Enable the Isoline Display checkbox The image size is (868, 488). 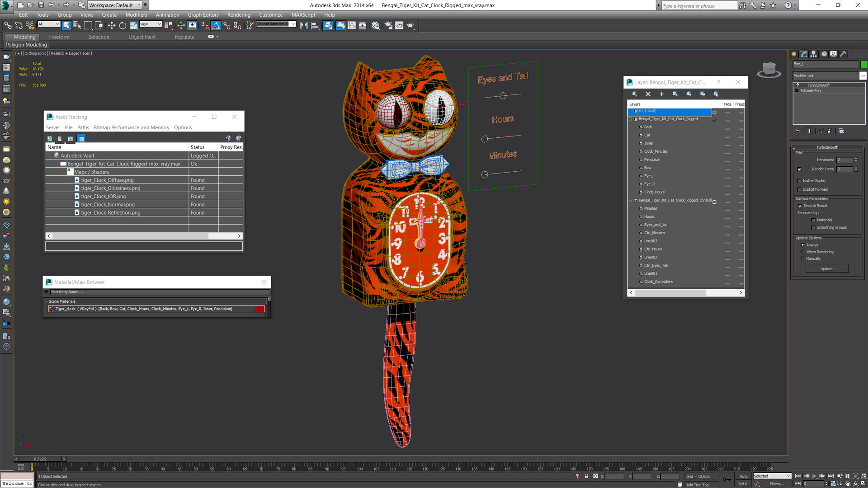[799, 181]
